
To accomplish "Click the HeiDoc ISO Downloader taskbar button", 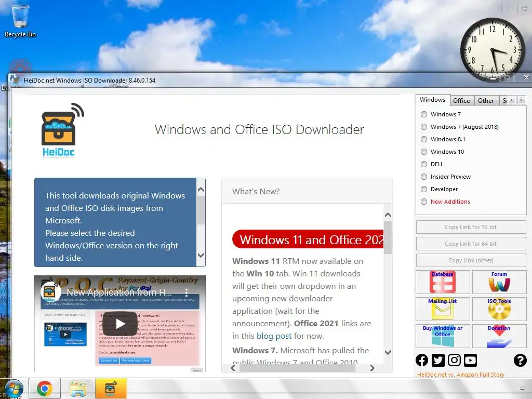I will 111,389.
